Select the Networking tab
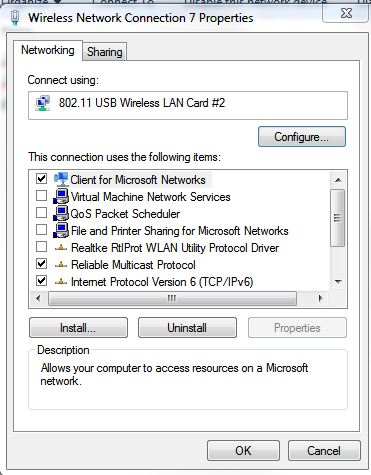This screenshot has height=475, width=371. click(48, 50)
